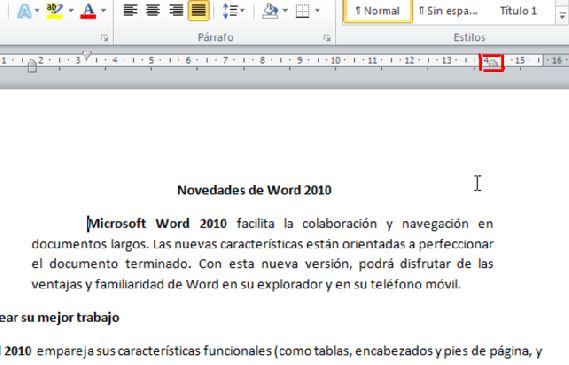The width and height of the screenshot is (569, 365).
Task: Select the Título 1 style
Action: coord(518,11)
